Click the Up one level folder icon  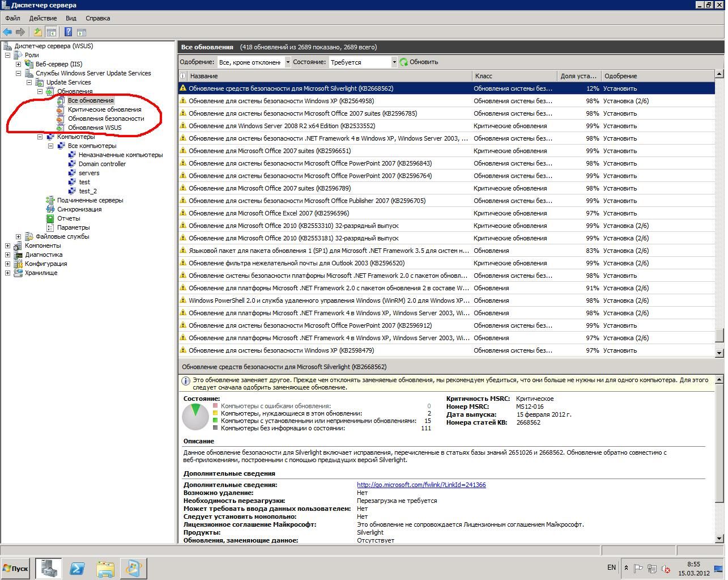click(38, 32)
